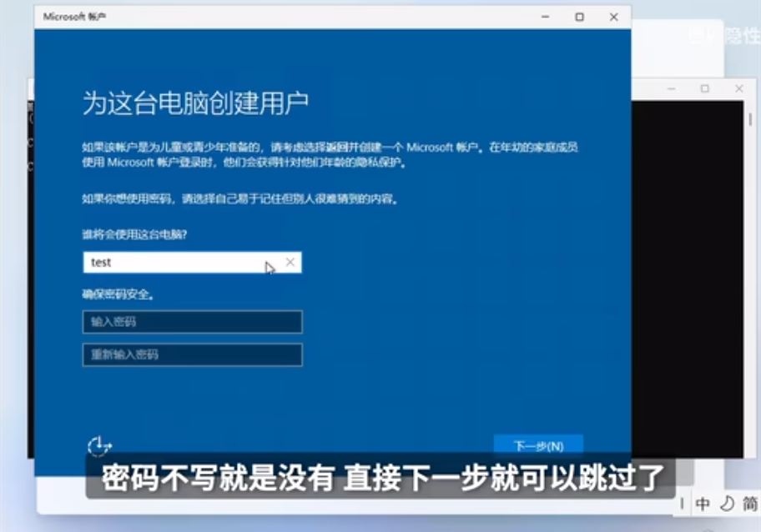Open the ease of access icon bottom-left
Viewport: 761px width, 532px height.
click(x=99, y=446)
